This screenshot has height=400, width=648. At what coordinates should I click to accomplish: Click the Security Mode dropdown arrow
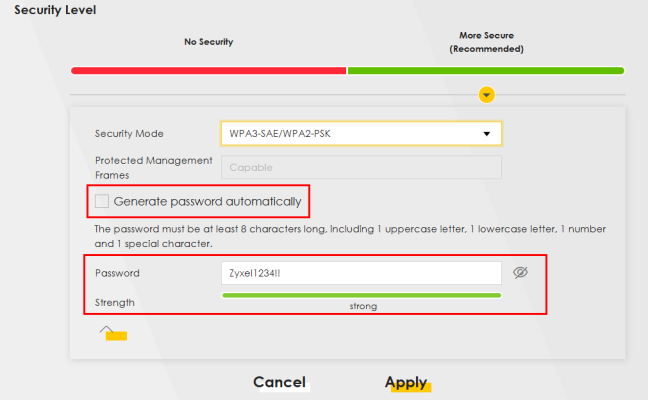487,133
